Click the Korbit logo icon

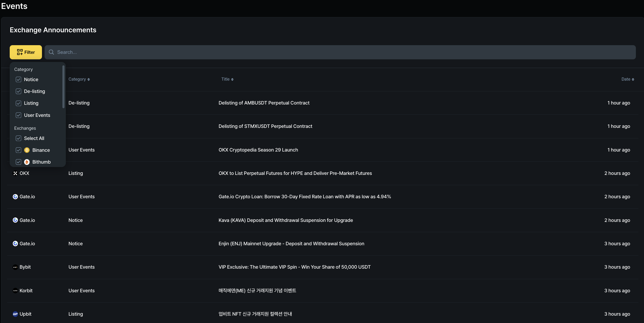click(x=15, y=290)
